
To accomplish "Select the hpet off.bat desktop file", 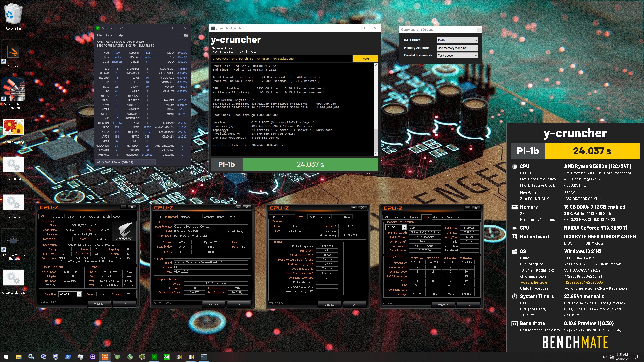I will pos(13,168).
